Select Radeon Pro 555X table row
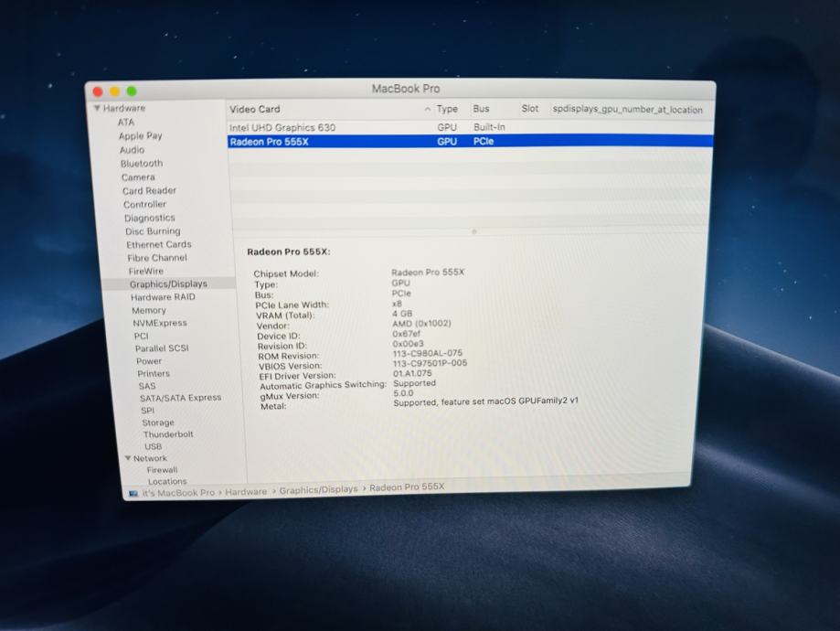Viewport: 840px width, 631px height. click(x=470, y=142)
